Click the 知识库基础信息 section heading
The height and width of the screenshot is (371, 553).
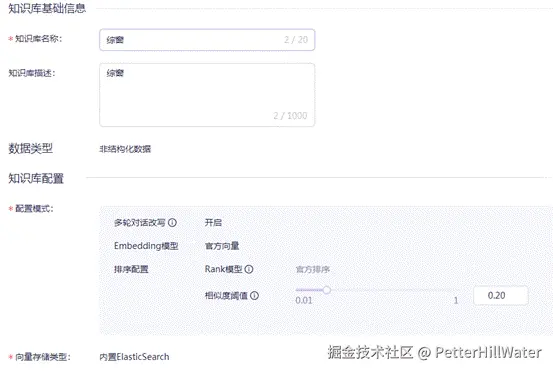47,8
